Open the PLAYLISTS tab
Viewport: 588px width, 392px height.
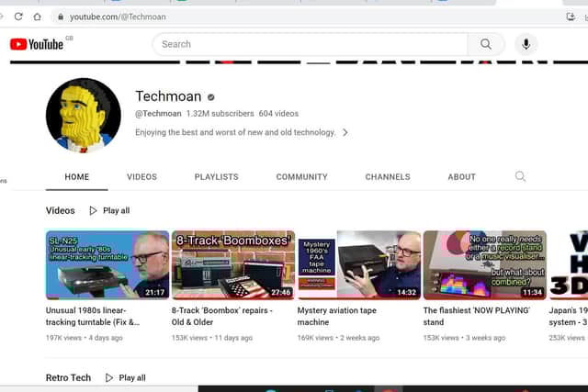click(217, 177)
